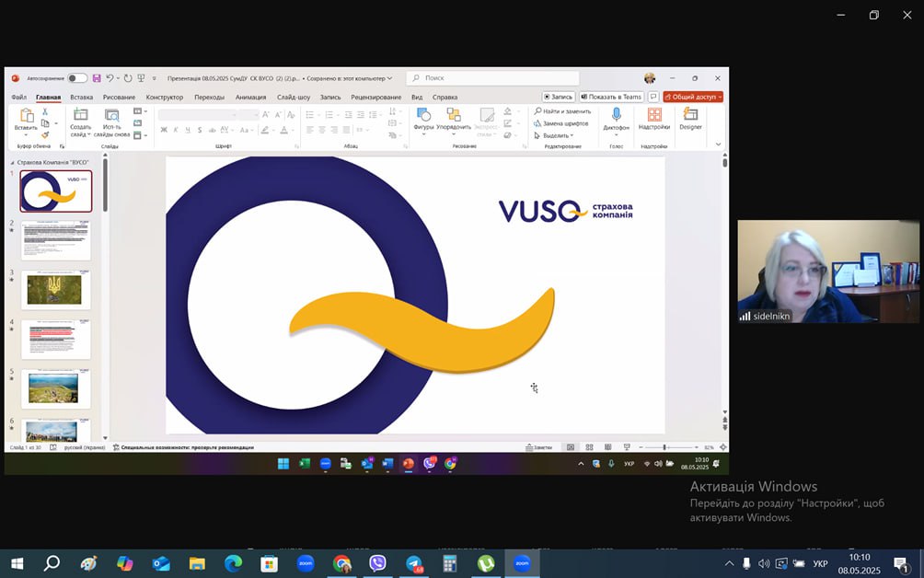The height and width of the screenshot is (578, 924).
Task: Click the Strikethrough S font icon
Action: tap(200, 130)
